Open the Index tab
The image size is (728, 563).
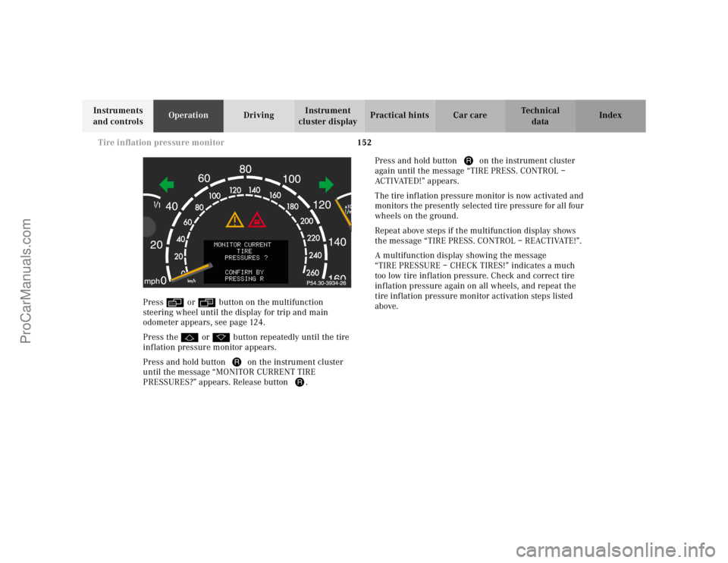click(x=610, y=116)
